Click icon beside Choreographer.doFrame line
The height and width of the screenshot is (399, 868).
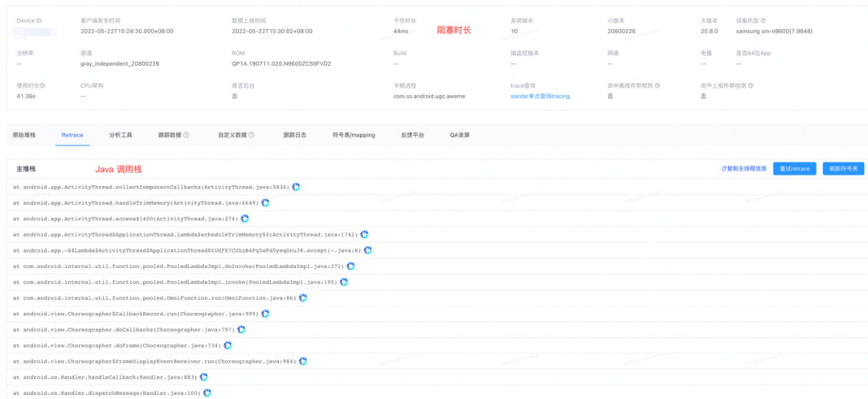point(228,346)
